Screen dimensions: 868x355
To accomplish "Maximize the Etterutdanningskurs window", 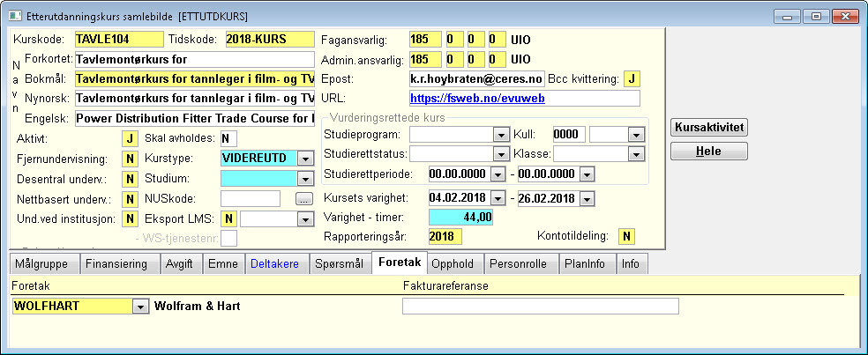I will click(x=816, y=17).
